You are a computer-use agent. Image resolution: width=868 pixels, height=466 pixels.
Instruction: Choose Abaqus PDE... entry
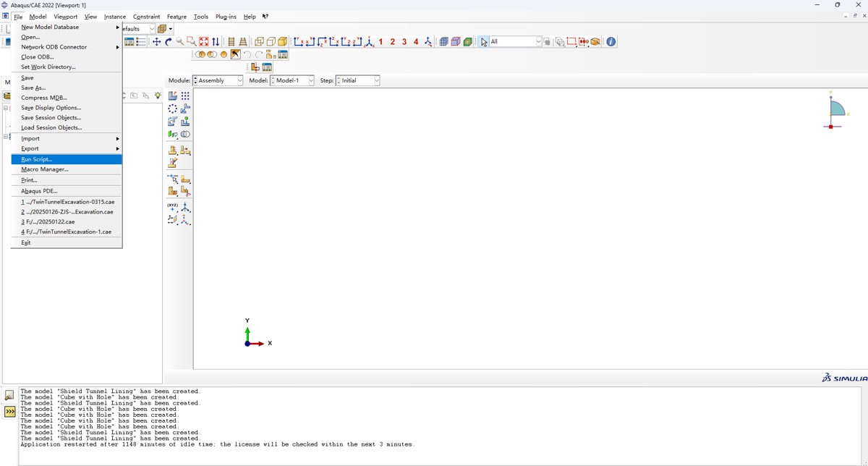coord(67,191)
